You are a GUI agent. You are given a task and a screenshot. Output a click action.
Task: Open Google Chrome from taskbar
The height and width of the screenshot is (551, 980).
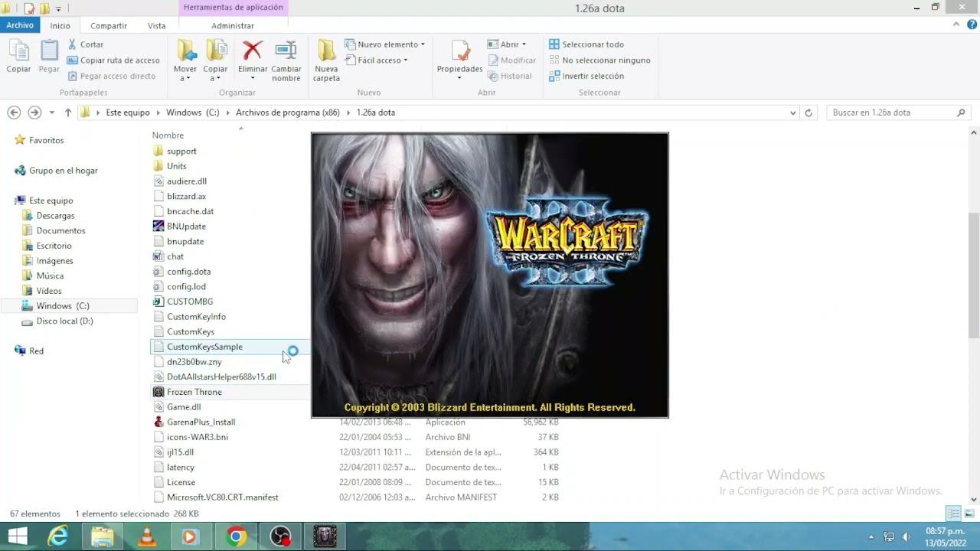(x=236, y=536)
